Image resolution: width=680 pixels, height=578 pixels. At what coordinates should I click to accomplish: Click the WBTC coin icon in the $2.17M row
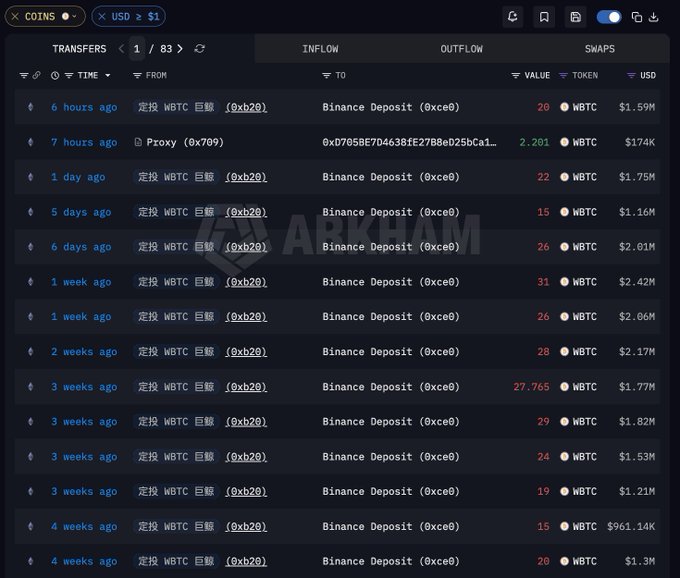564,352
